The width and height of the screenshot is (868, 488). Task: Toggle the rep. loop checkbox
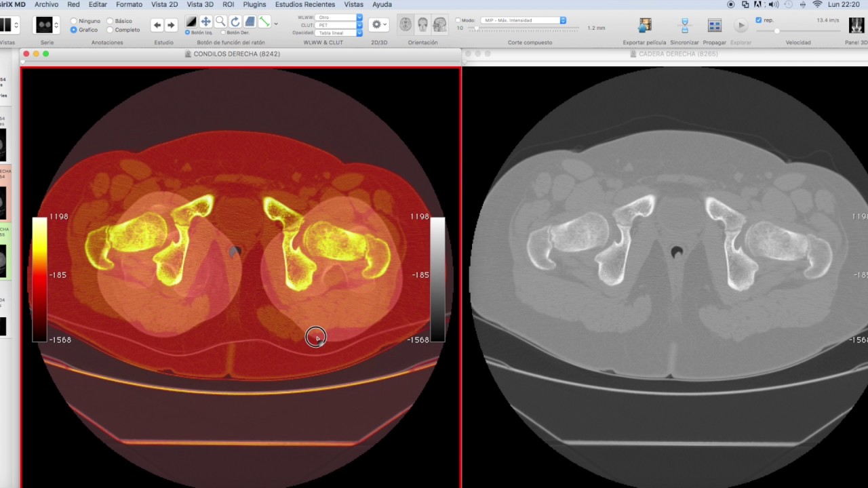(x=758, y=20)
